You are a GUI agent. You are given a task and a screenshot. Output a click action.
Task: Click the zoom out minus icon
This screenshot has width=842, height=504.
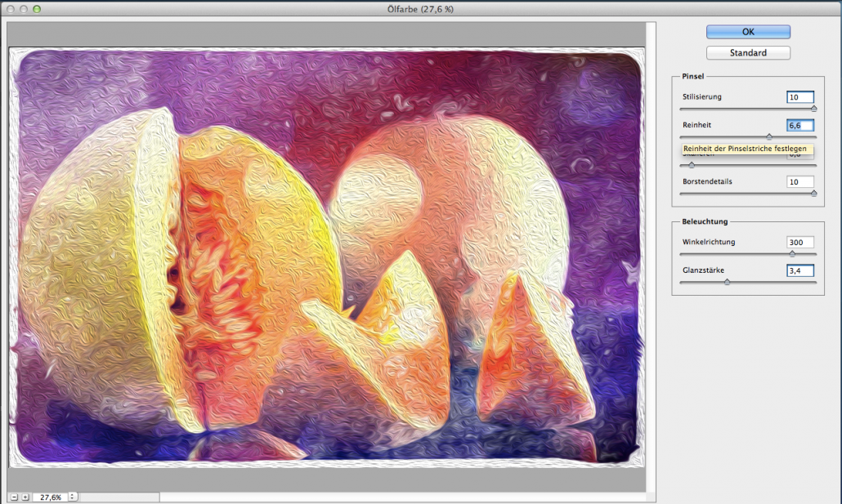pyautogui.click(x=15, y=497)
